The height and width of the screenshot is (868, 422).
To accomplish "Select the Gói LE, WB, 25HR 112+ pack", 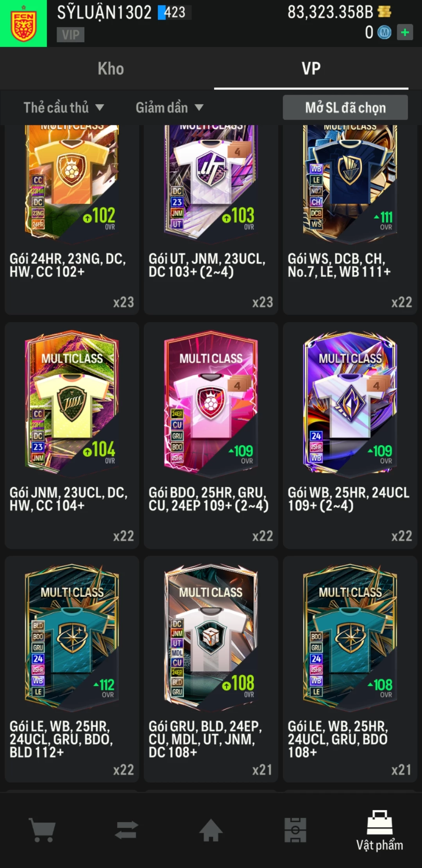I will coord(72,669).
